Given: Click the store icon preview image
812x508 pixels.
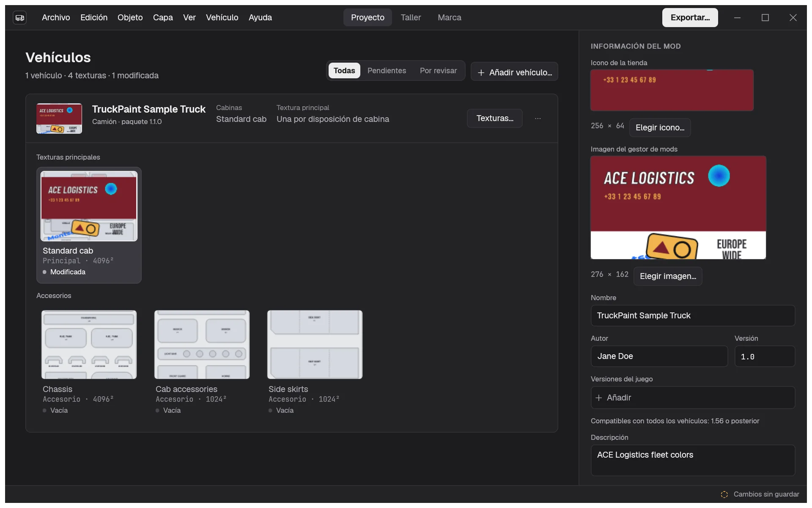Looking at the screenshot, I should coord(672,90).
